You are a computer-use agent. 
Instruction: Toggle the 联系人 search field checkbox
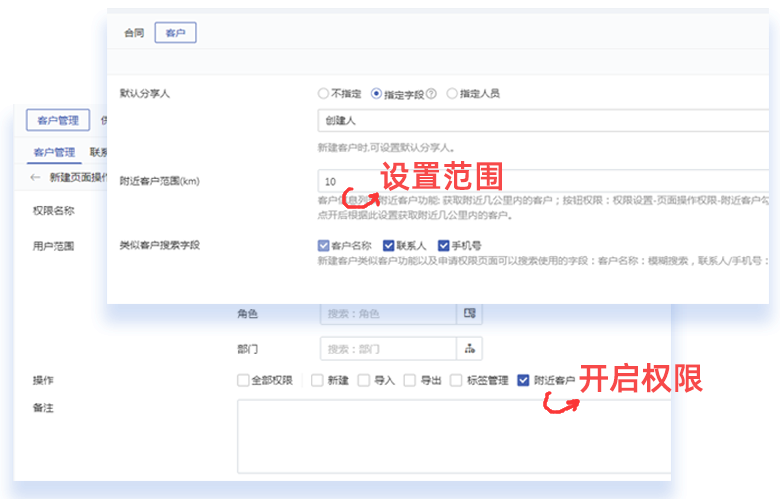(x=389, y=245)
